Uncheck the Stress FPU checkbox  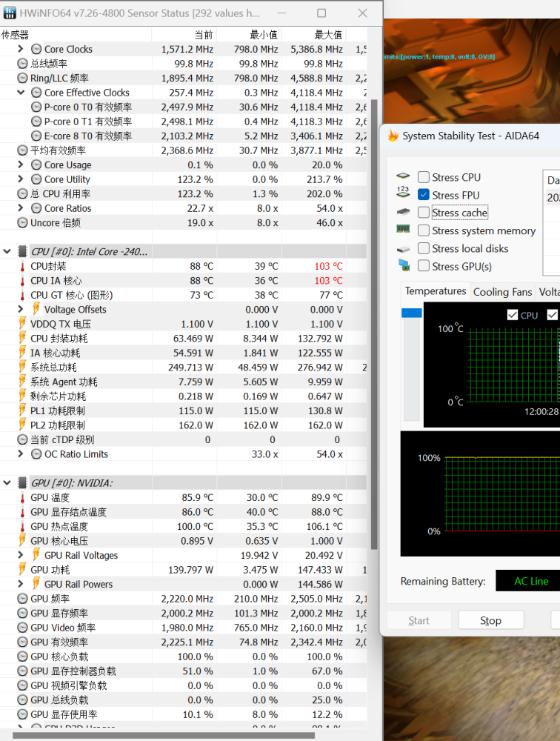(x=424, y=195)
